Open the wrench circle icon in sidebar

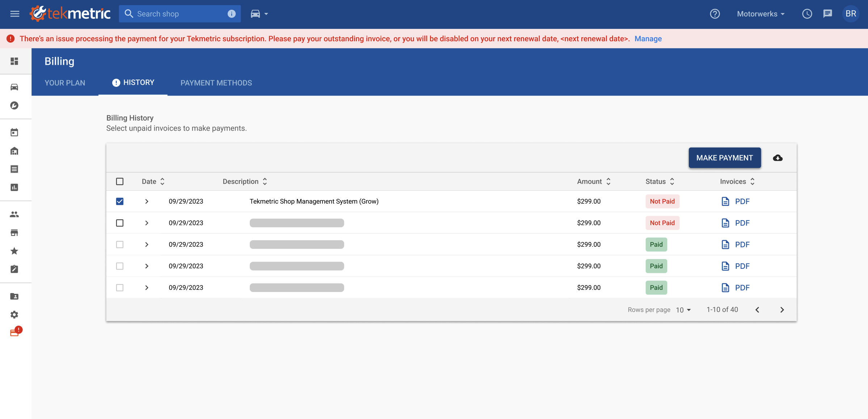click(x=14, y=105)
